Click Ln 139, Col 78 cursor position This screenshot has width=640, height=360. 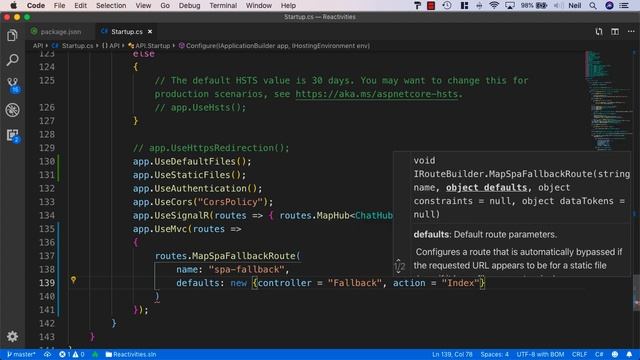pos(452,354)
